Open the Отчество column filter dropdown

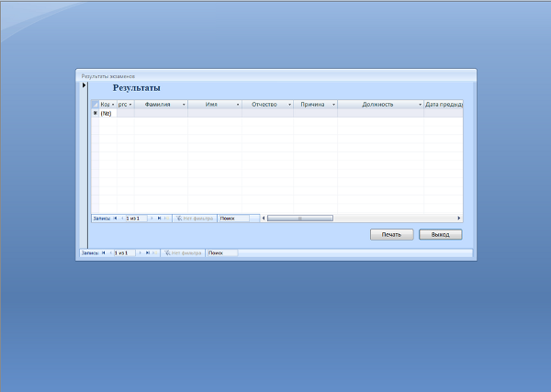point(290,105)
